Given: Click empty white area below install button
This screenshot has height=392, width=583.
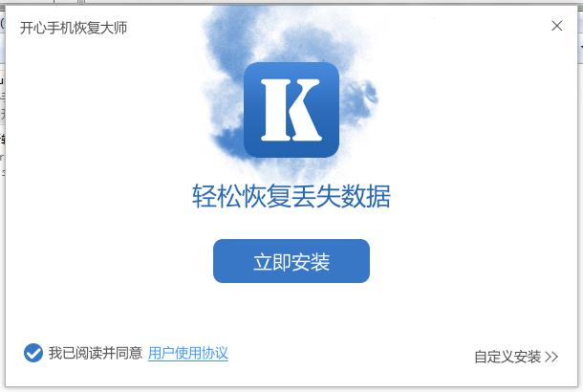Looking at the screenshot, I should point(291,313).
